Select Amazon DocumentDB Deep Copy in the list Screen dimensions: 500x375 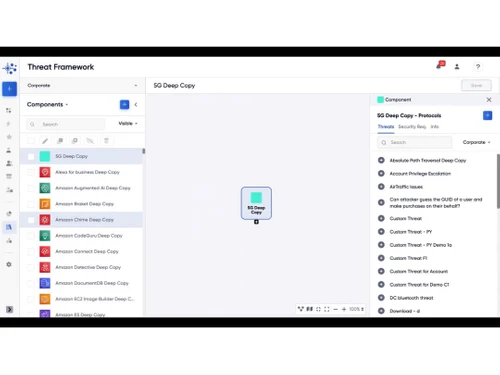coord(82,283)
